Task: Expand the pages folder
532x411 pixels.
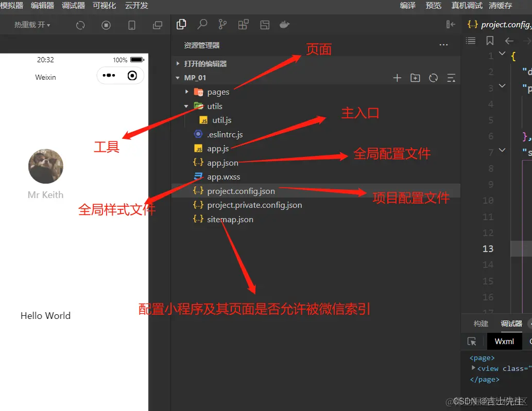Action: tap(187, 92)
